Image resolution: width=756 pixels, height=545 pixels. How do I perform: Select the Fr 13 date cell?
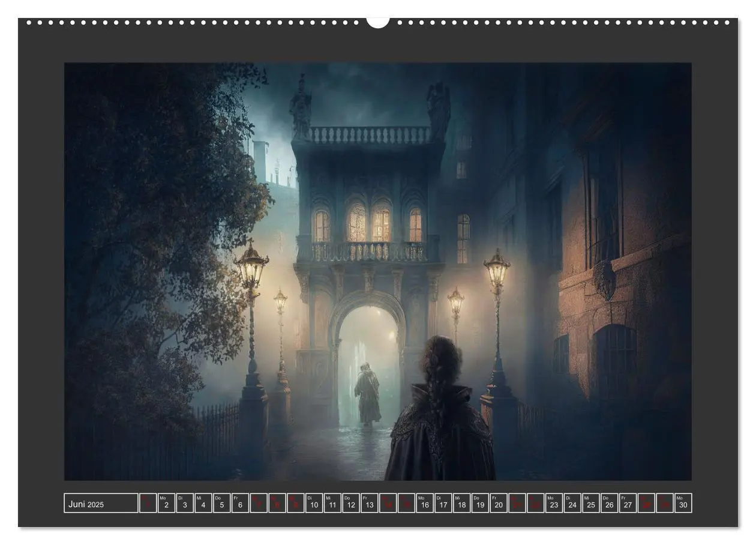click(370, 503)
